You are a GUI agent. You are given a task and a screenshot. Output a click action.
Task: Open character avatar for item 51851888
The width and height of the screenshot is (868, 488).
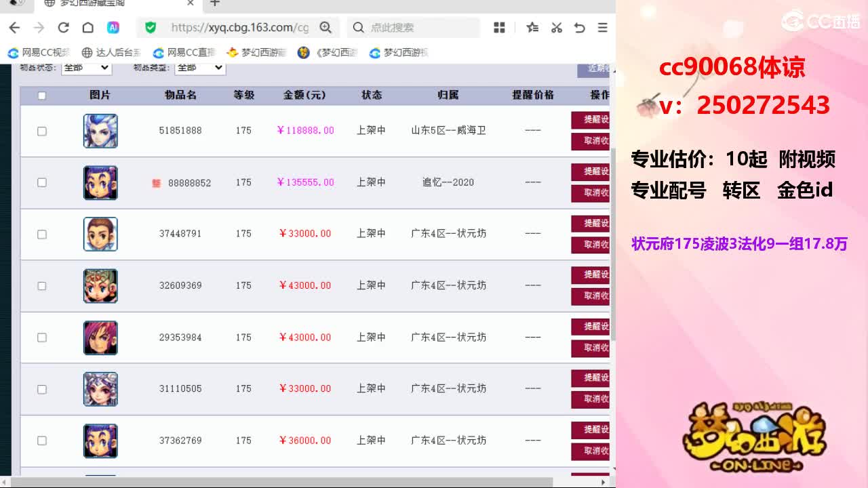point(100,131)
